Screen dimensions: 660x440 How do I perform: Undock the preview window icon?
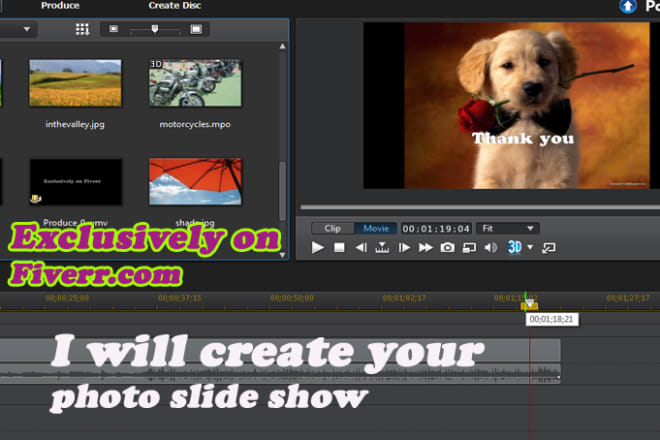[x=548, y=248]
